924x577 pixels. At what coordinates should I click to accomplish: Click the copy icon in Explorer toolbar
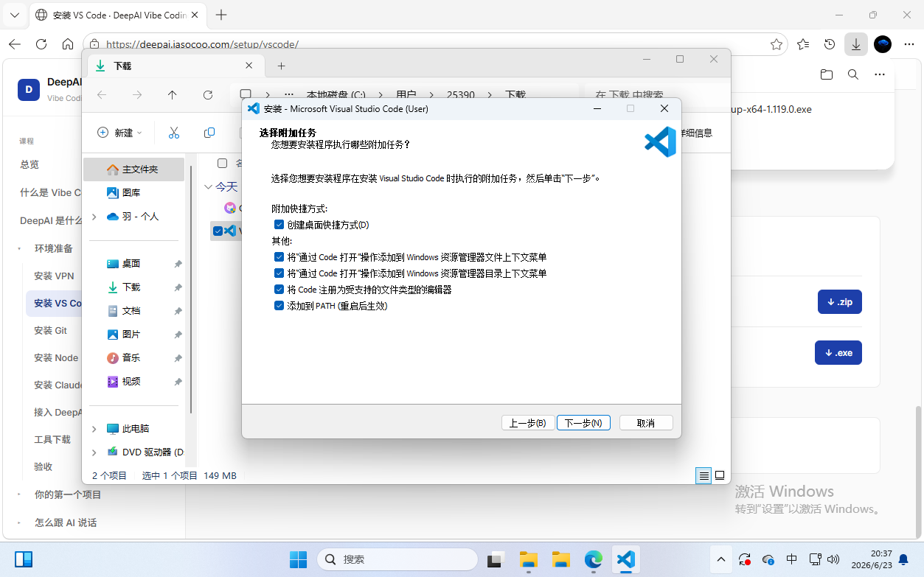(x=209, y=133)
